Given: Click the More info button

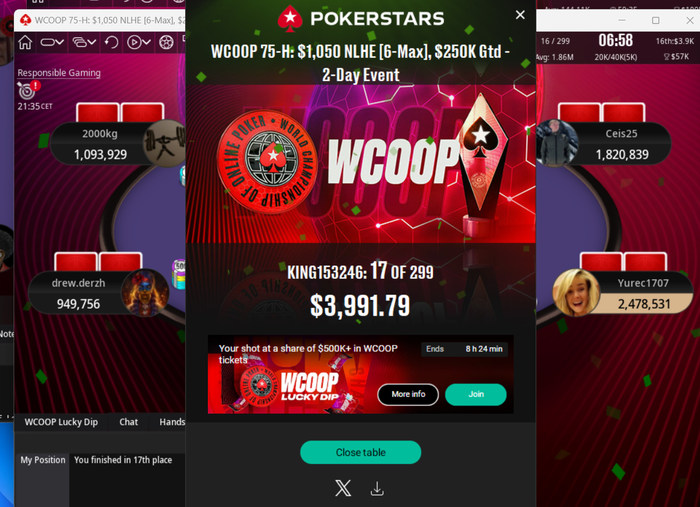Looking at the screenshot, I should [408, 394].
